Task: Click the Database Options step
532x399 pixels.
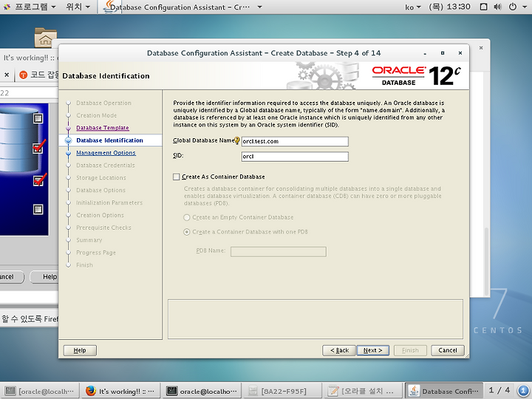Action: click(100, 191)
